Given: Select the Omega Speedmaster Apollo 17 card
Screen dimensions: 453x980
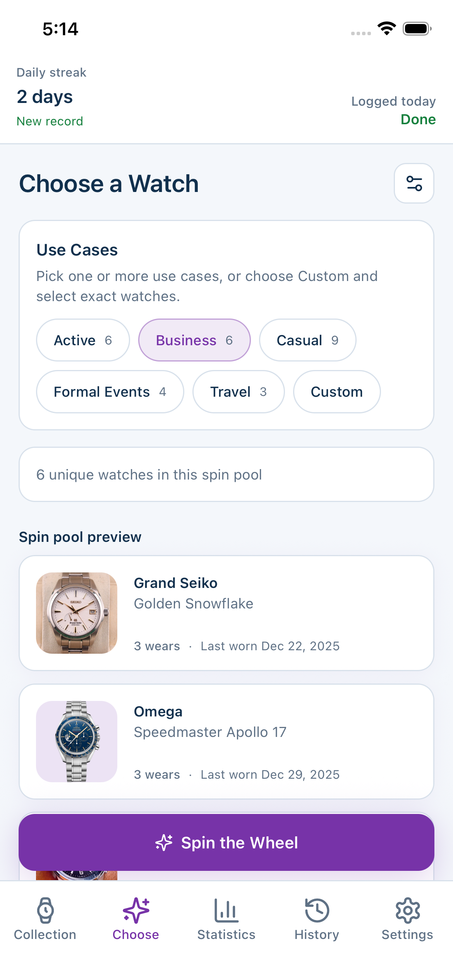Looking at the screenshot, I should 271,742.
